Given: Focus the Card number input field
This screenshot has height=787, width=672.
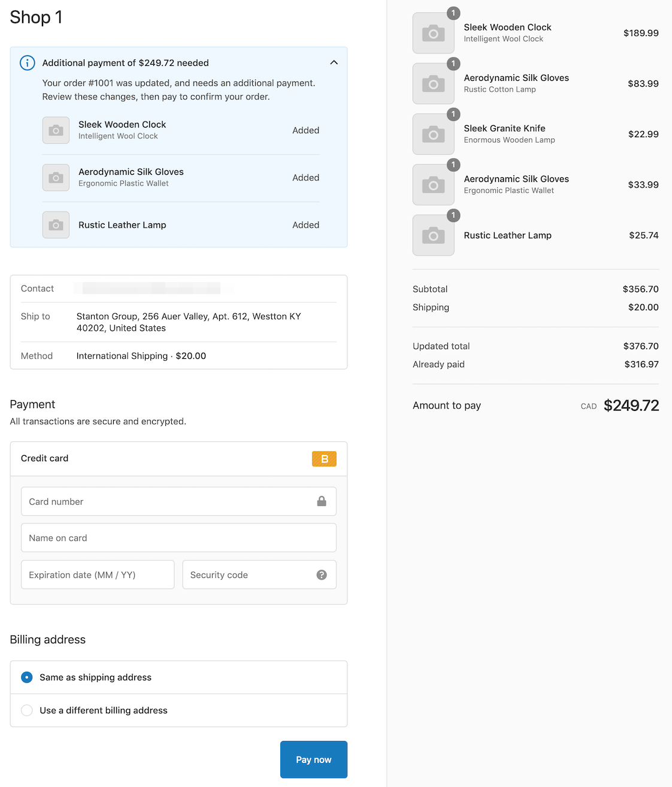Looking at the screenshot, I should pos(168,501).
